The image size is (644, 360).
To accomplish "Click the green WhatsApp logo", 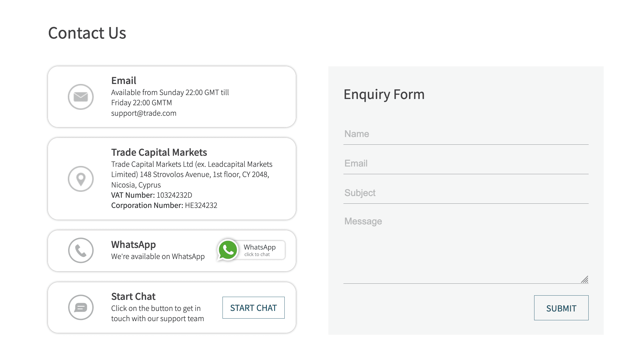I will coord(228,250).
